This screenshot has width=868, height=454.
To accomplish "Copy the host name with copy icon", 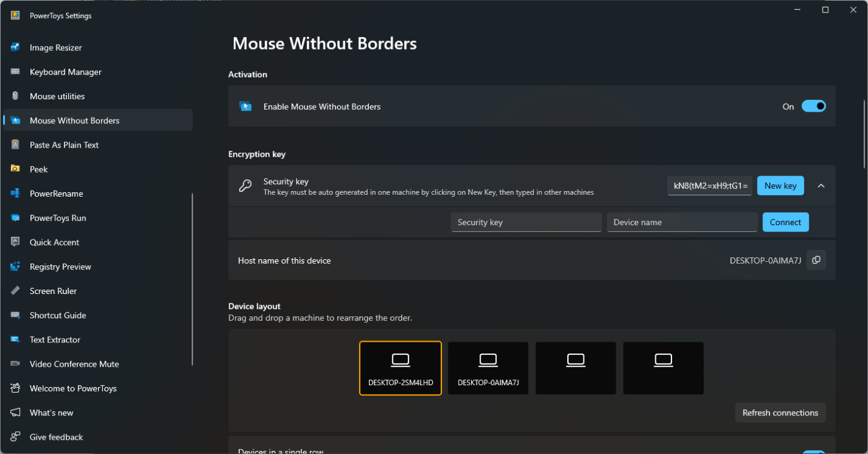I will coord(816,260).
